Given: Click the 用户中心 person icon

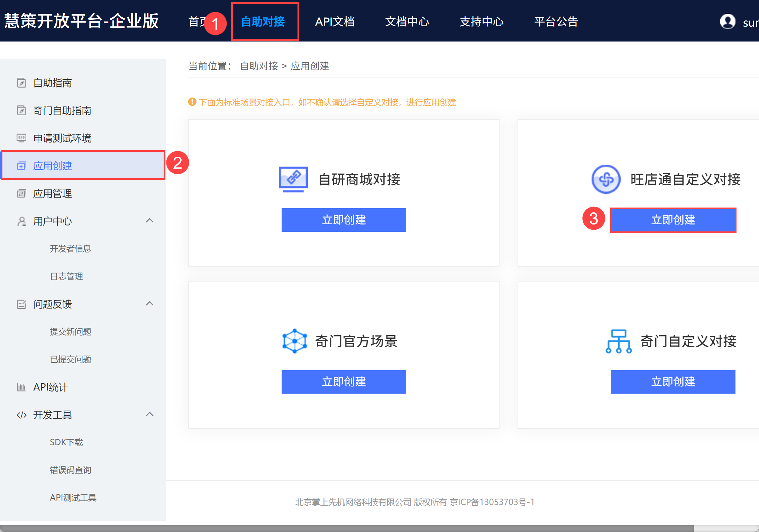Looking at the screenshot, I should [21, 221].
